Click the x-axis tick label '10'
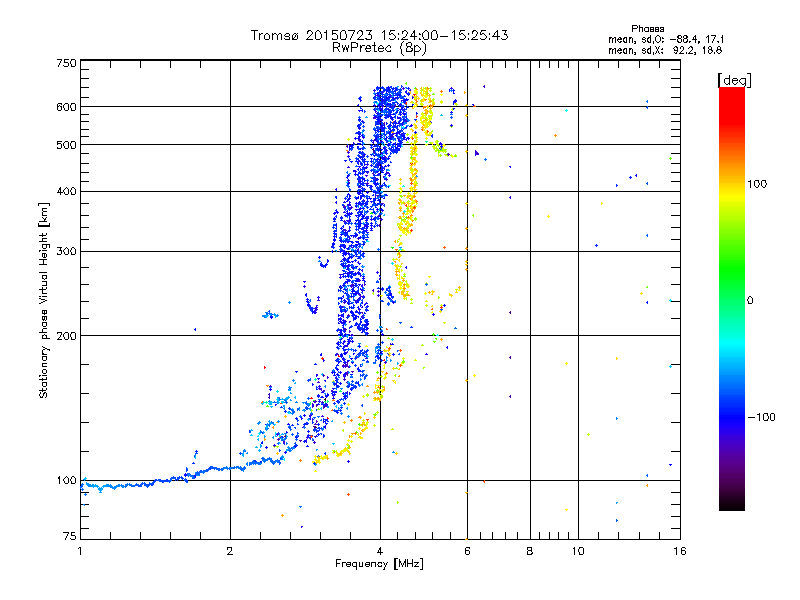Viewport: 800px width, 600px height. click(x=578, y=551)
